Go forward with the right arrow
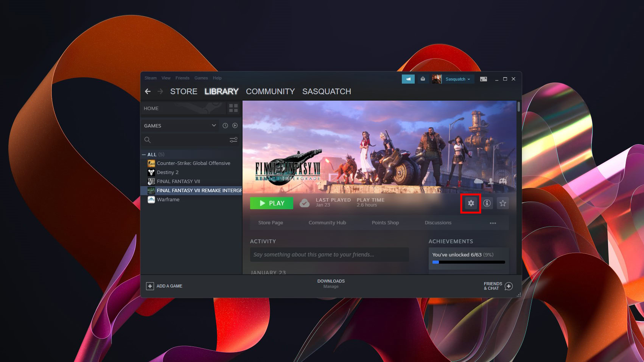644x362 pixels. click(160, 92)
